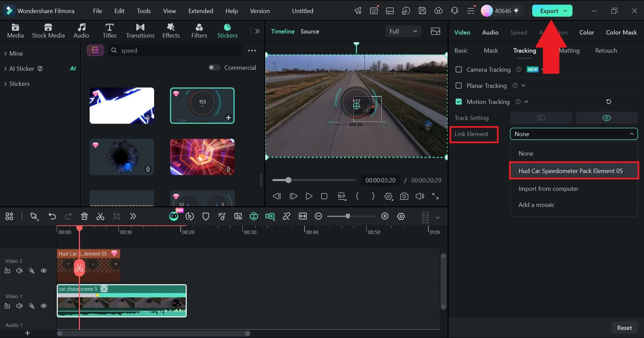Click the Reset button
The width and height of the screenshot is (644, 338).
tap(624, 328)
